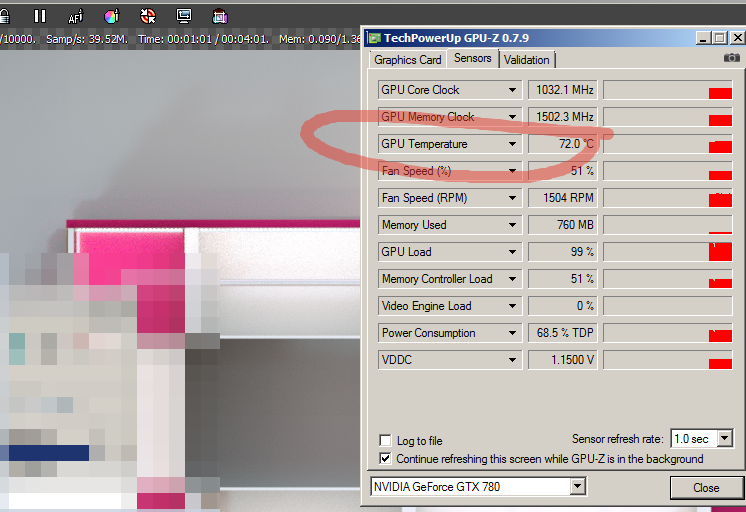This screenshot has height=512, width=746.
Task: Select the Sensors tab
Action: (472, 58)
